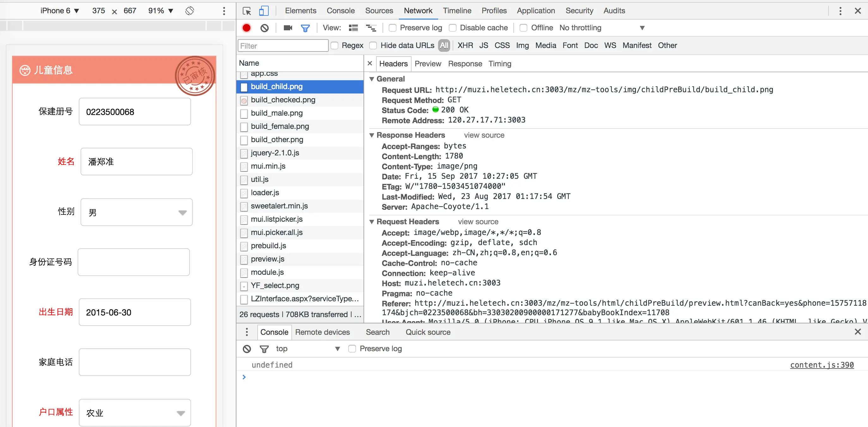Clear the console using its clear icon

click(247, 349)
